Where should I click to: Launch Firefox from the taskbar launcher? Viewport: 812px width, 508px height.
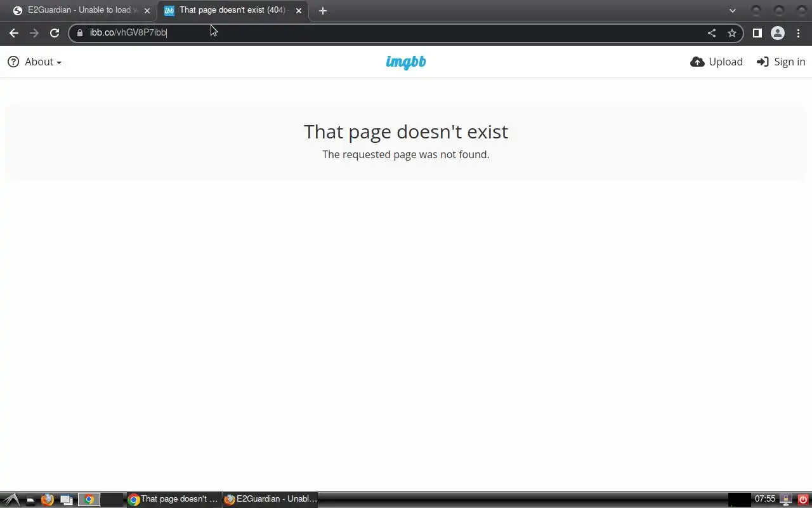[48, 500]
